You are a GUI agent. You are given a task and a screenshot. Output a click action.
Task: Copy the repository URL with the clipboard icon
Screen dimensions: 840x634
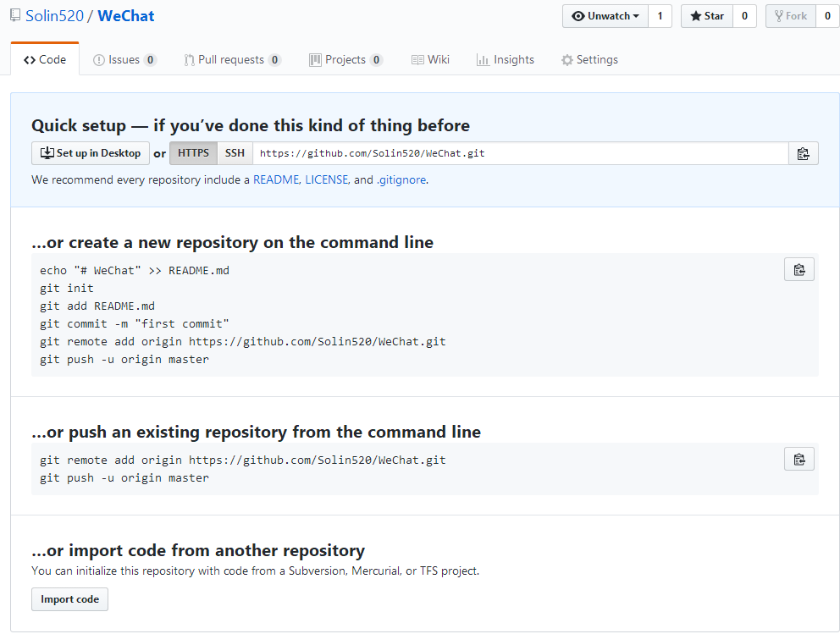[x=803, y=154]
